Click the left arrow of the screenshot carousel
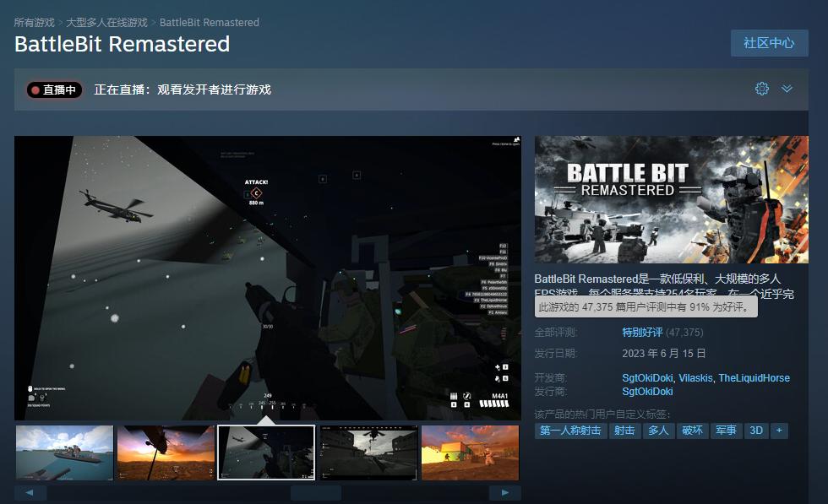The image size is (828, 504). click(30, 492)
